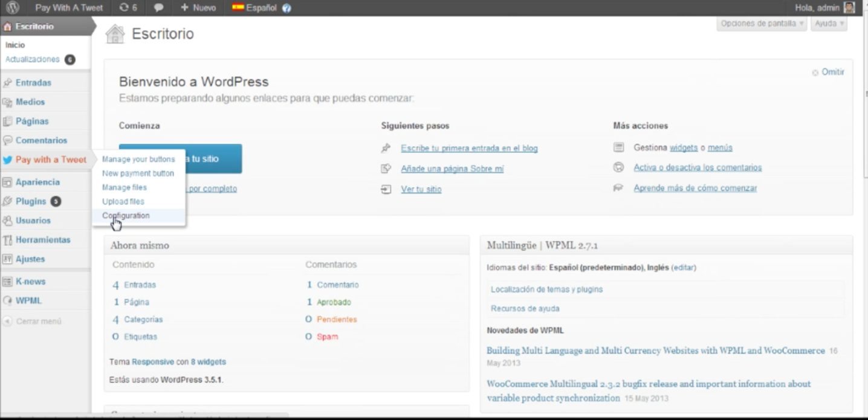Image resolution: width=868 pixels, height=420 pixels.
Task: Open the widgets link under Más acciones
Action: point(684,147)
